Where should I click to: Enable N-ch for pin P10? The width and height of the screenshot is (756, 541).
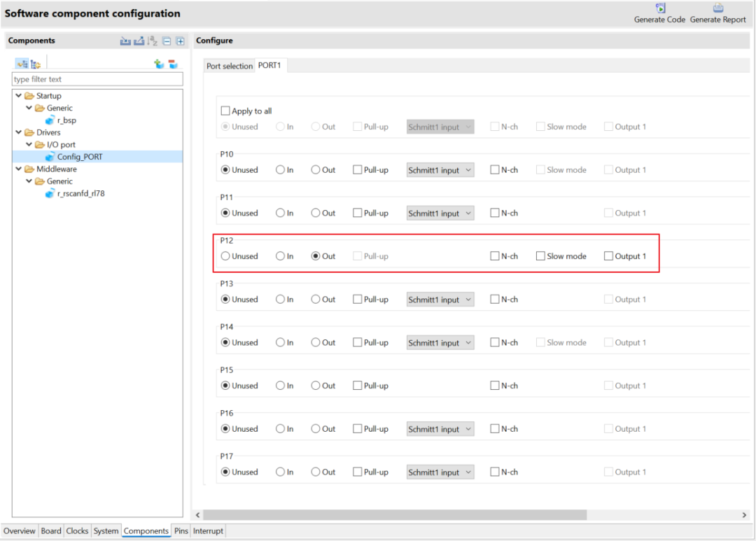[495, 170]
